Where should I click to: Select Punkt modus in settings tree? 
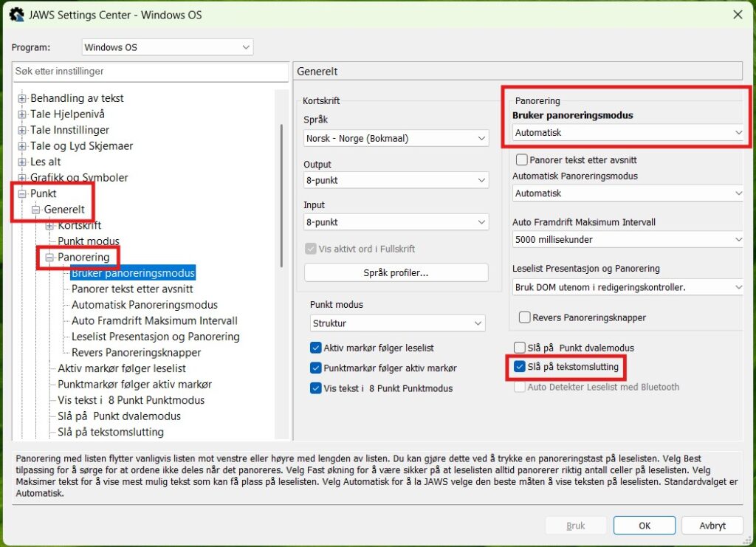tap(89, 241)
